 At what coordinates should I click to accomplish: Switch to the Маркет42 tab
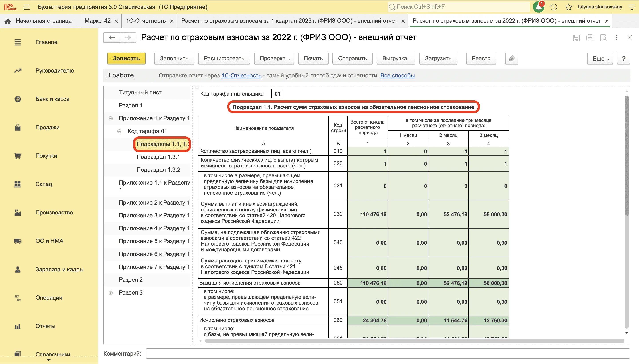(97, 21)
